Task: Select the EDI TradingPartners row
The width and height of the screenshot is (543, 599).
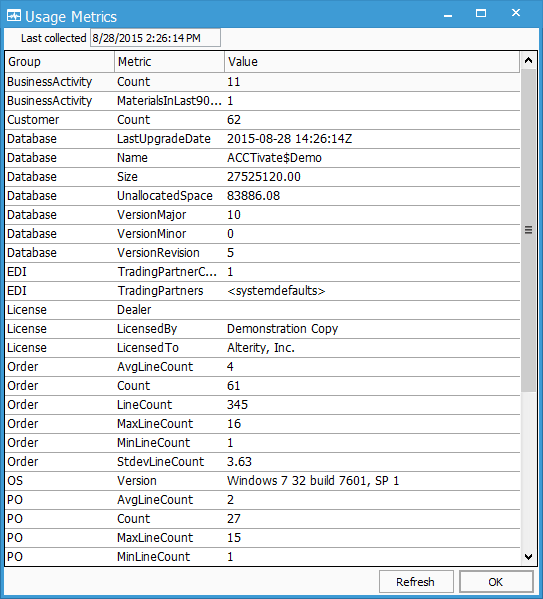Action: click(263, 291)
